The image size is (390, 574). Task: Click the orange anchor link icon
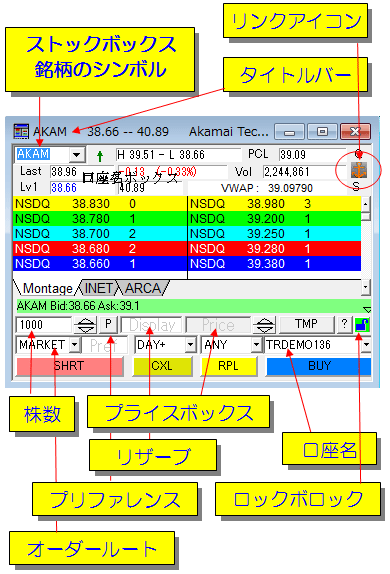pyautogui.click(x=359, y=170)
